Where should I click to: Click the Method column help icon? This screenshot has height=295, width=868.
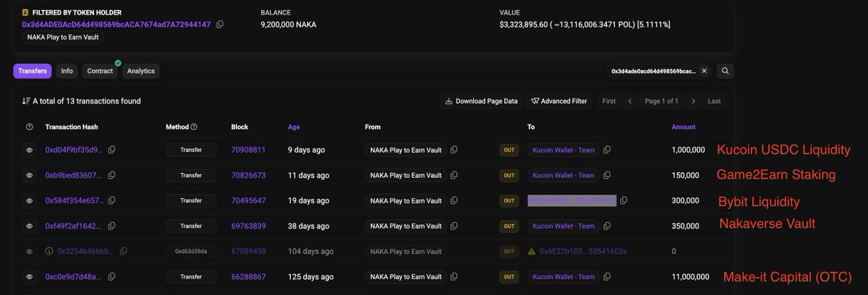(x=194, y=127)
